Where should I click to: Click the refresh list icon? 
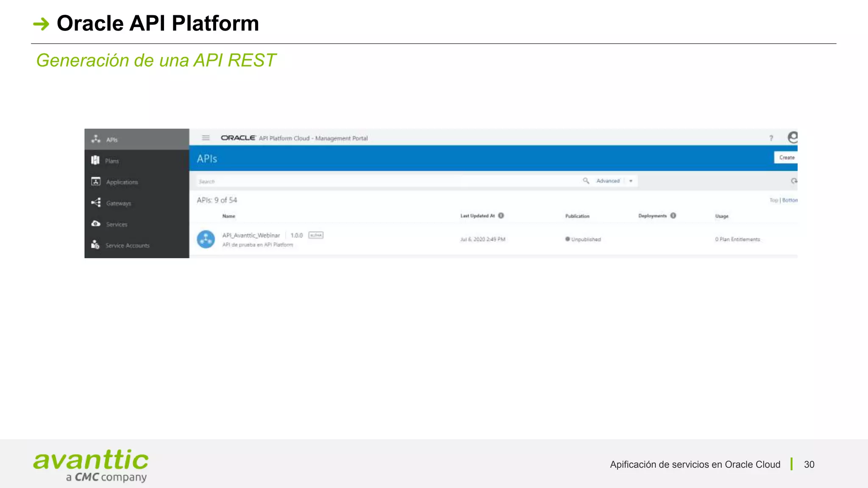point(794,181)
